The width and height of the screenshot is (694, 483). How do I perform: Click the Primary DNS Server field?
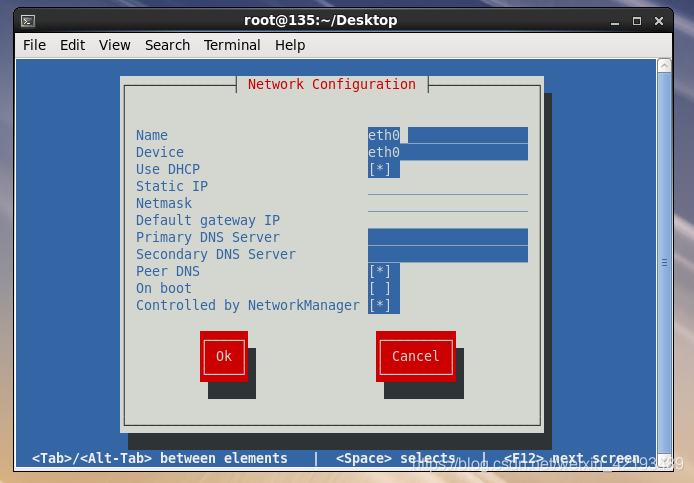tap(447, 237)
